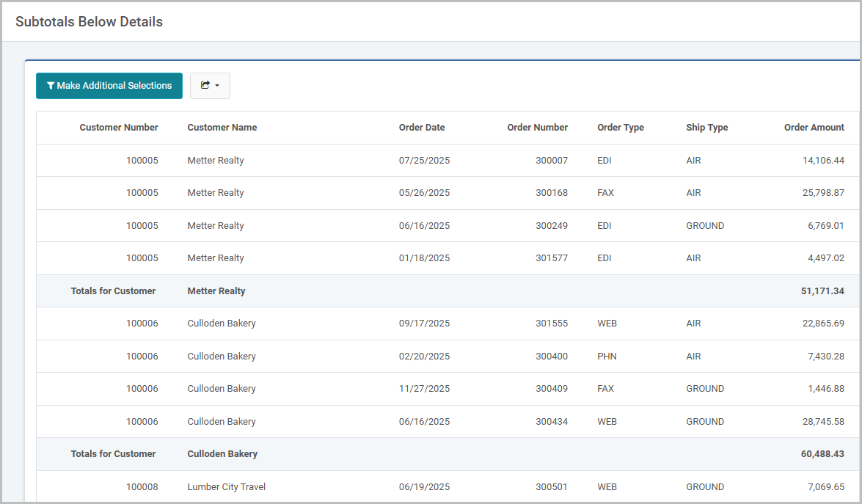Screen dimensions: 862x504
Task: Click the Customer Name column header
Action: tap(222, 128)
